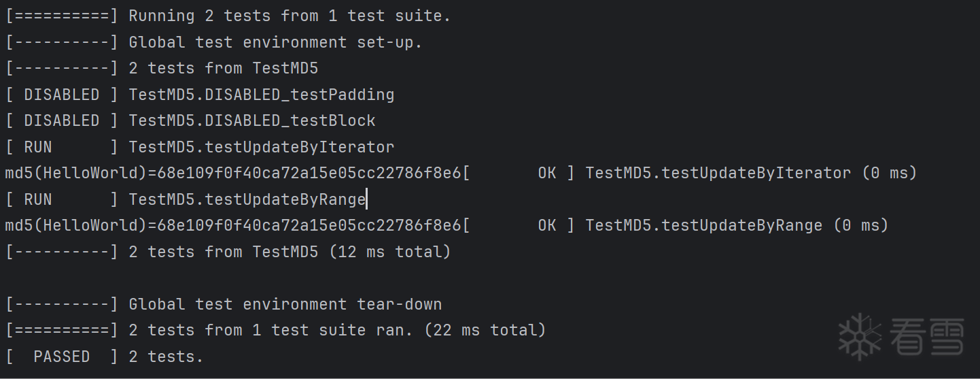The image size is (980, 379).
Task: Click TestMD5.testUpdateByRange on the RUN line
Action: pos(247,199)
